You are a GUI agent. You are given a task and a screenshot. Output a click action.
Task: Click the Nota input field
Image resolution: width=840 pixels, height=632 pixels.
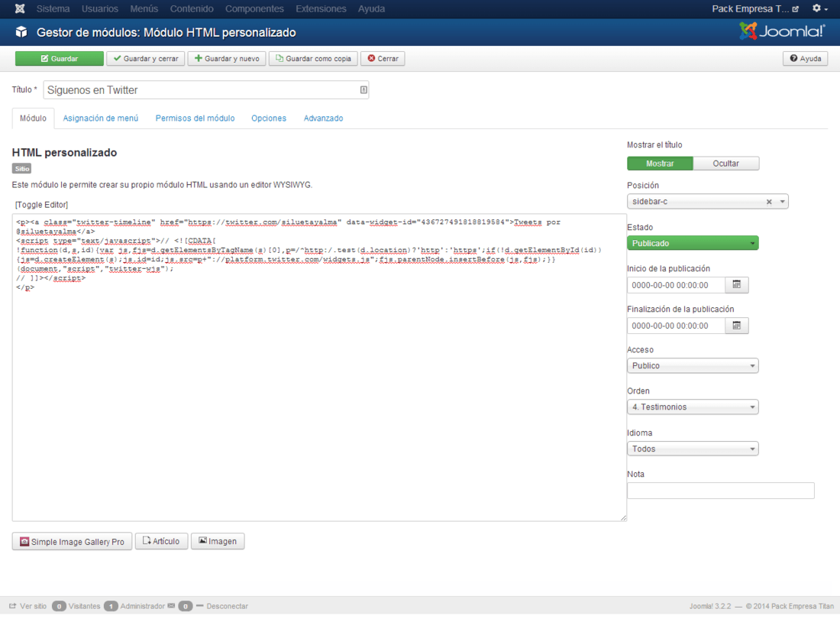click(x=721, y=491)
